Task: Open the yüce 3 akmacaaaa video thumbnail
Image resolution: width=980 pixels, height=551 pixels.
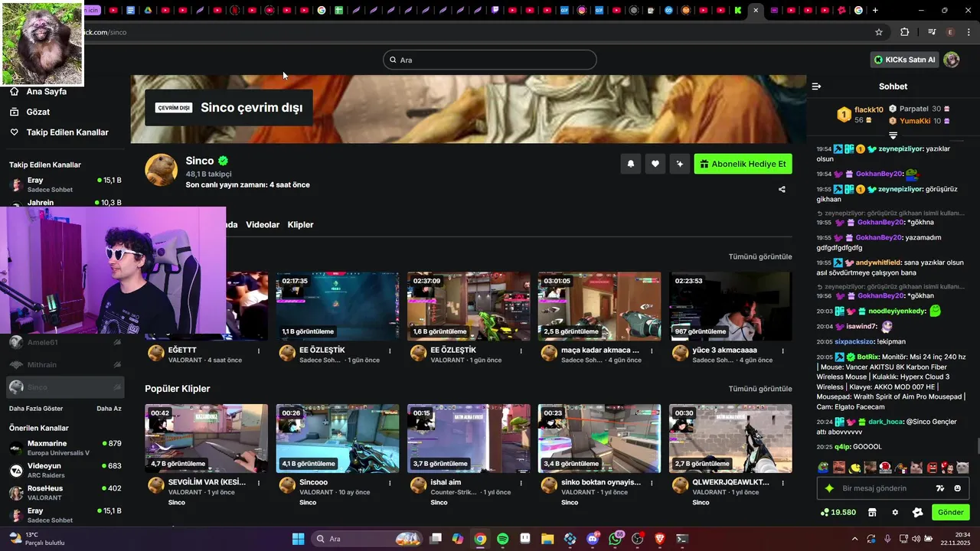Action: (730, 306)
